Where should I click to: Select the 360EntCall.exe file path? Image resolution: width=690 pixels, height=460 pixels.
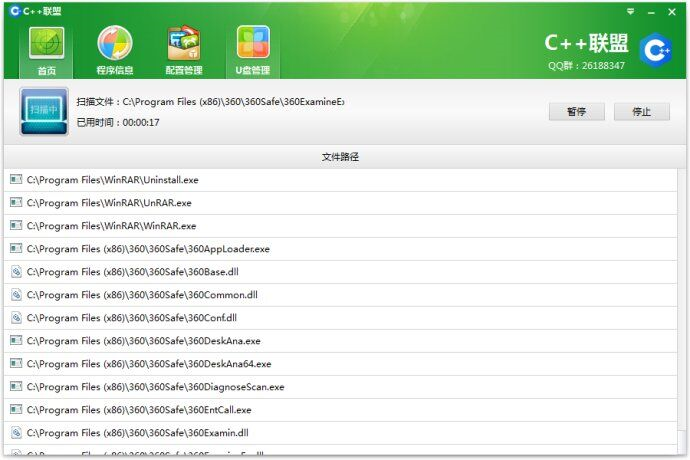pyautogui.click(x=139, y=410)
